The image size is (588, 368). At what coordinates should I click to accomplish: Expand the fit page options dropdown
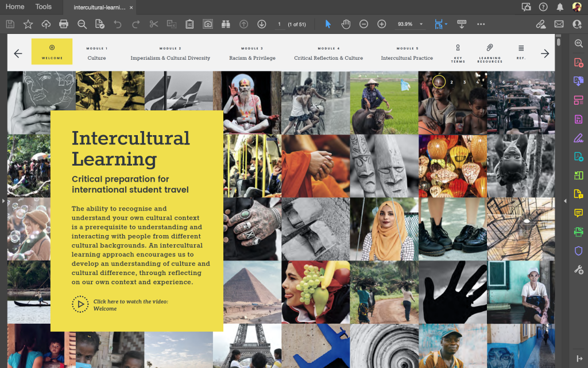tap(446, 24)
